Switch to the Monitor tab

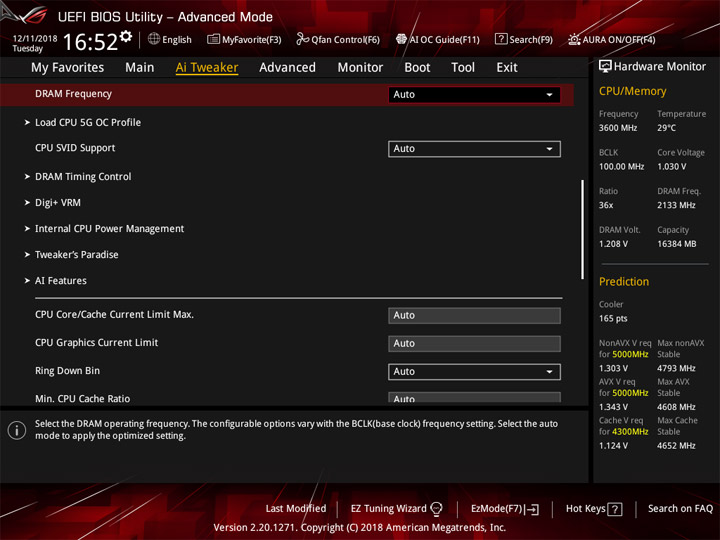coord(360,68)
